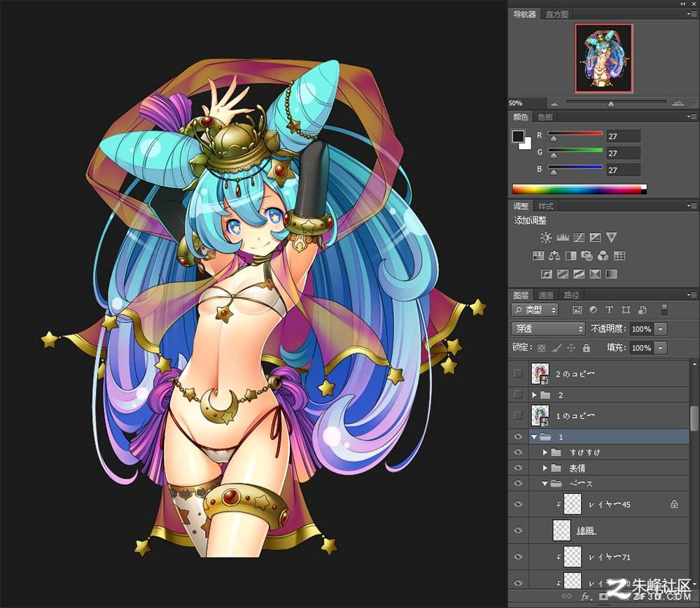Lock image pixels with brush icon
Screen dimensions: 700x608
[x=556, y=348]
